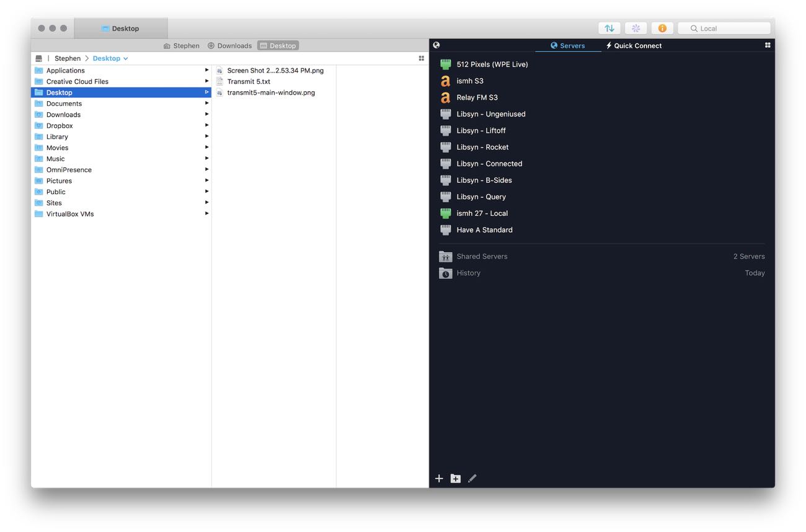Image resolution: width=806 pixels, height=532 pixels.
Task: Click the server icon for Libsyn - Liftoff
Action: (445, 131)
